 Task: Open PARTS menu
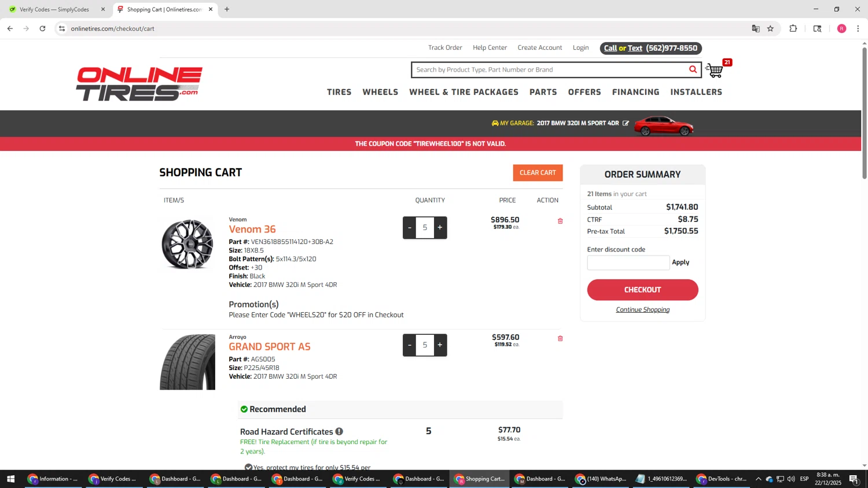tap(543, 92)
